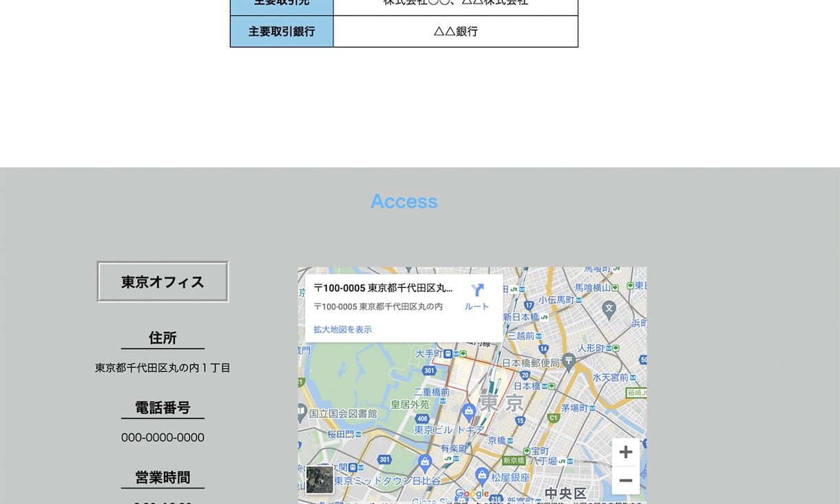Click the 中央区 district label

point(565,494)
